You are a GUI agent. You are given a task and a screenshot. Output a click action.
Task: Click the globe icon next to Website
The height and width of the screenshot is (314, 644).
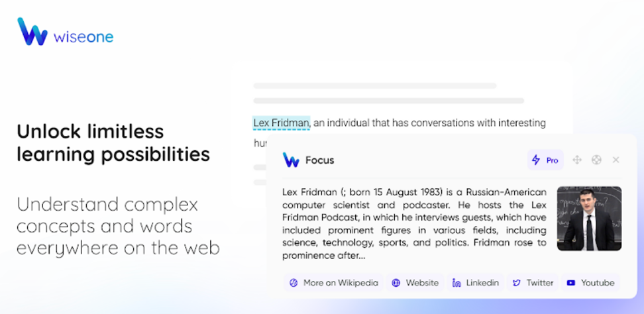click(x=396, y=283)
